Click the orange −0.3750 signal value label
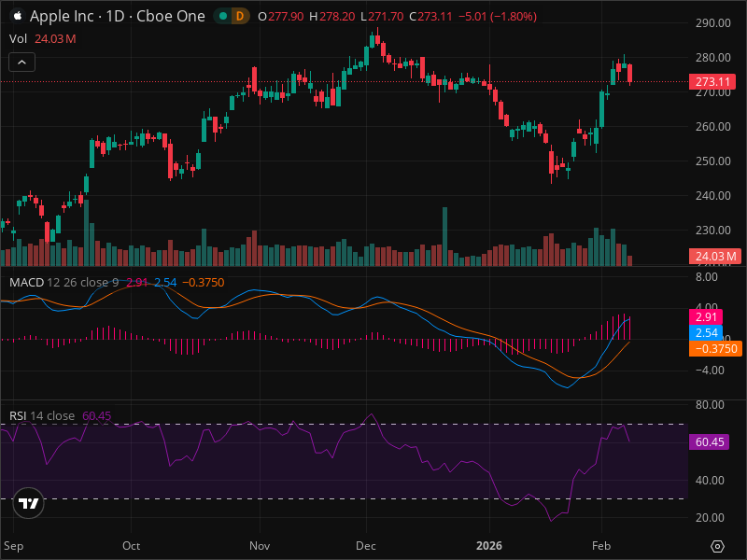Screen dimensions: 747x560 [x=715, y=348]
